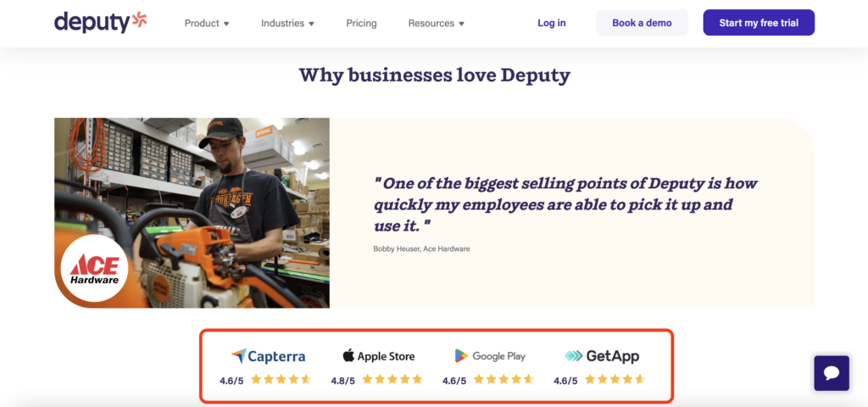Open the live chat bubble icon
Viewport: 868px width, 407px height.
tap(832, 373)
